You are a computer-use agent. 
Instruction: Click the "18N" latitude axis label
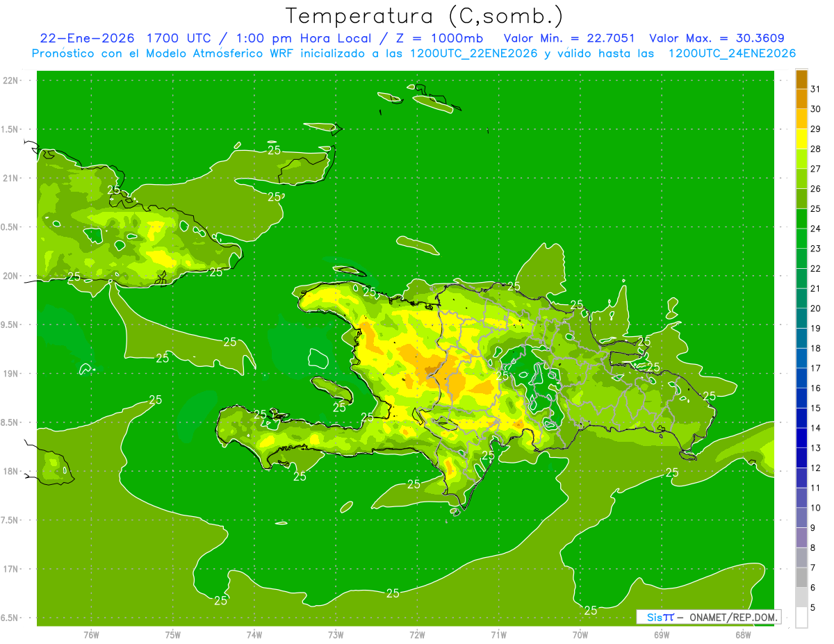point(10,471)
